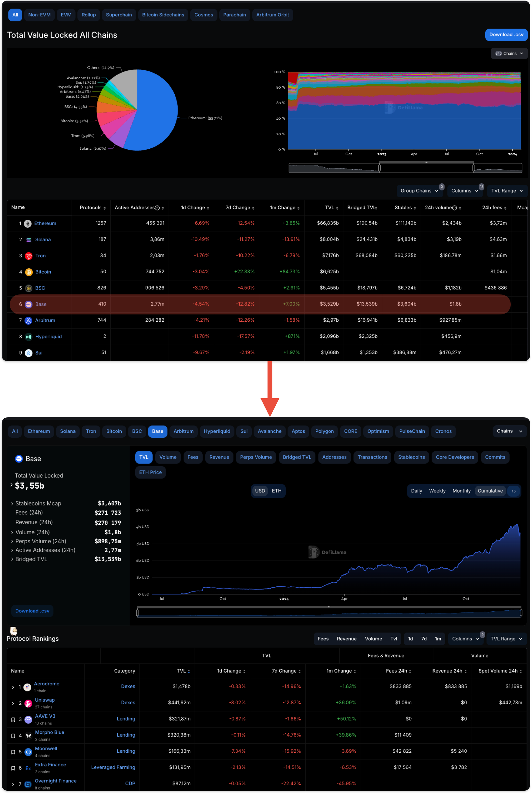Image resolution: width=532 pixels, height=794 pixels.
Task: Click the Hyperliquid logo in the chains table
Action: pos(29,337)
